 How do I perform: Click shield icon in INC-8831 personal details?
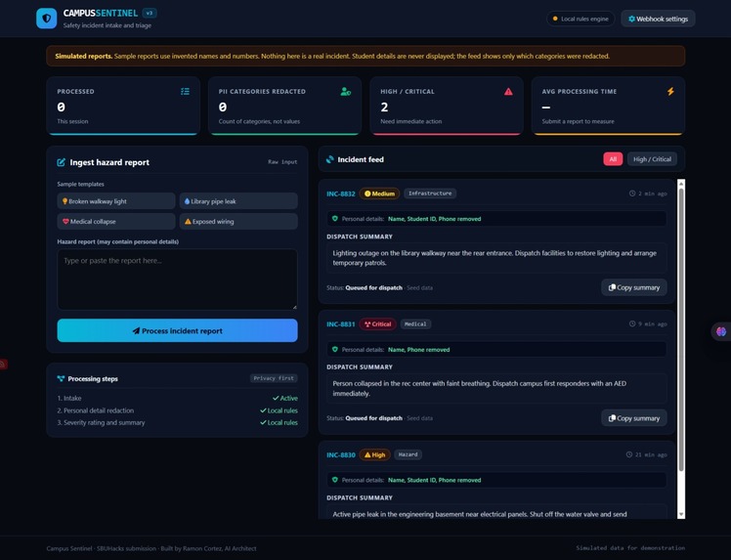pos(335,349)
